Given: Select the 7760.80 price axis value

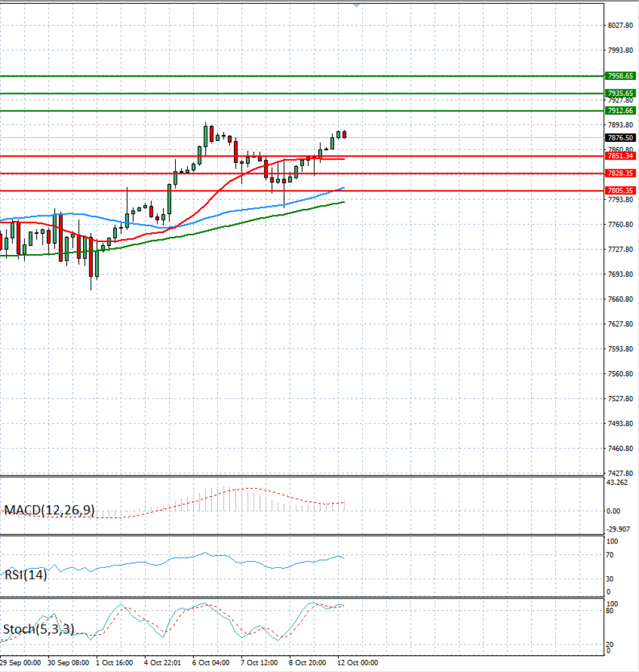Looking at the screenshot, I should coord(620,224).
